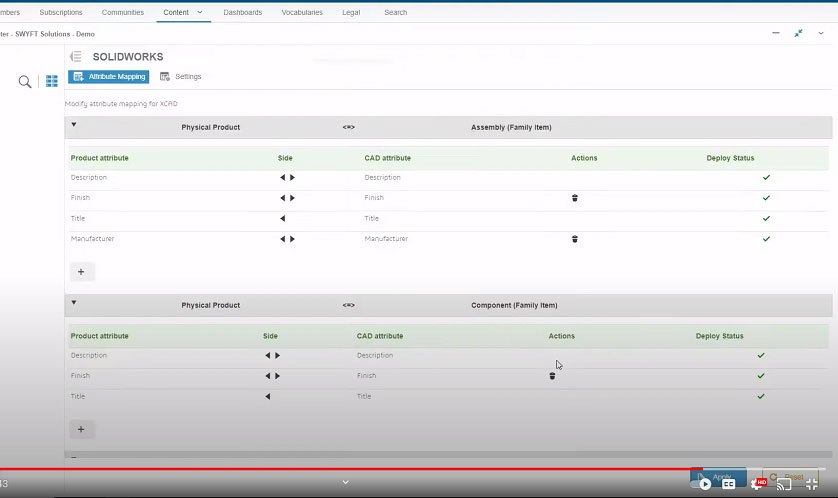Toggle left arrow for Assembly Description side

click(283, 177)
